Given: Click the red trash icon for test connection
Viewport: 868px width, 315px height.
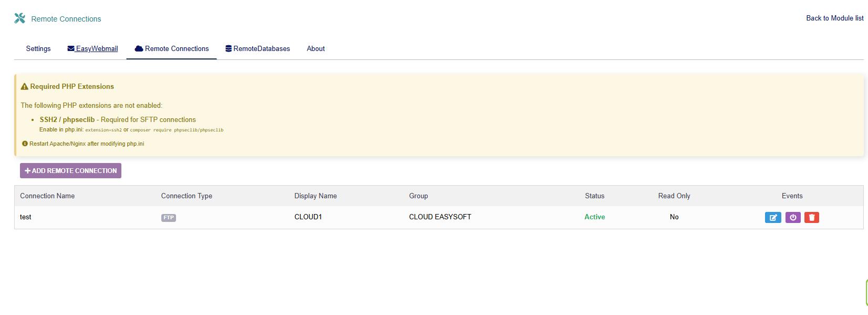Looking at the screenshot, I should 812,217.
